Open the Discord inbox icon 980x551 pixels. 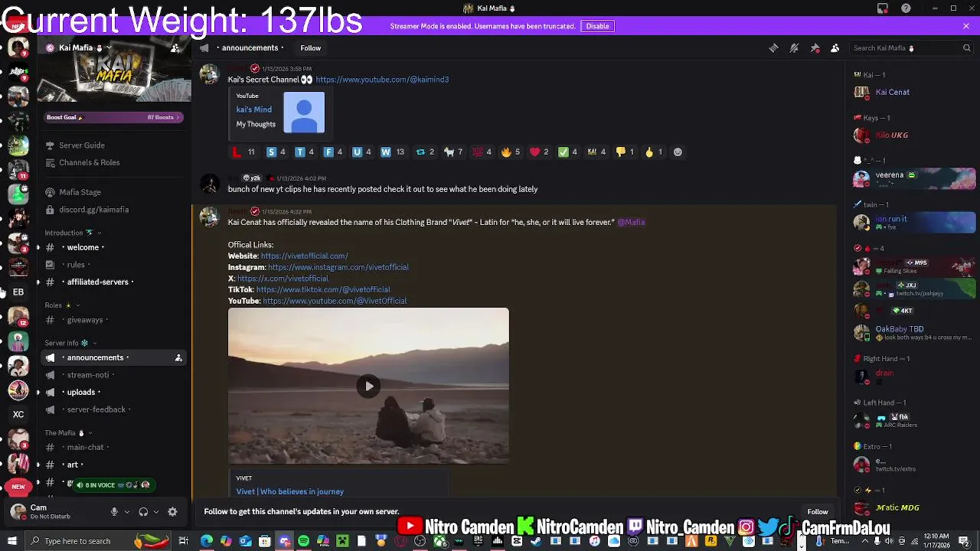(883, 8)
